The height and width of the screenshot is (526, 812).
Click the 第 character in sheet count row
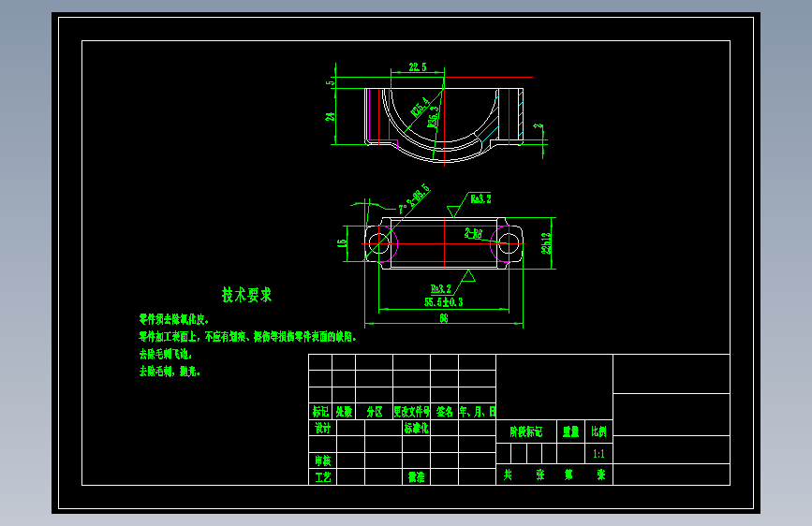568,475
